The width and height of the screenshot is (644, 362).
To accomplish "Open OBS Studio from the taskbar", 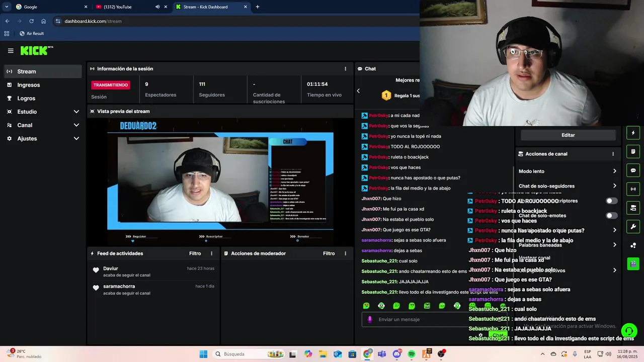I will 441,354.
